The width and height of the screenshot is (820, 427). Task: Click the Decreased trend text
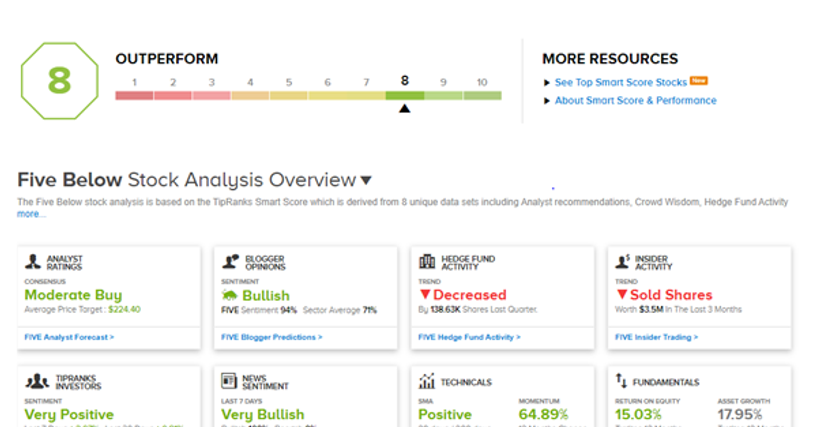[x=470, y=295]
